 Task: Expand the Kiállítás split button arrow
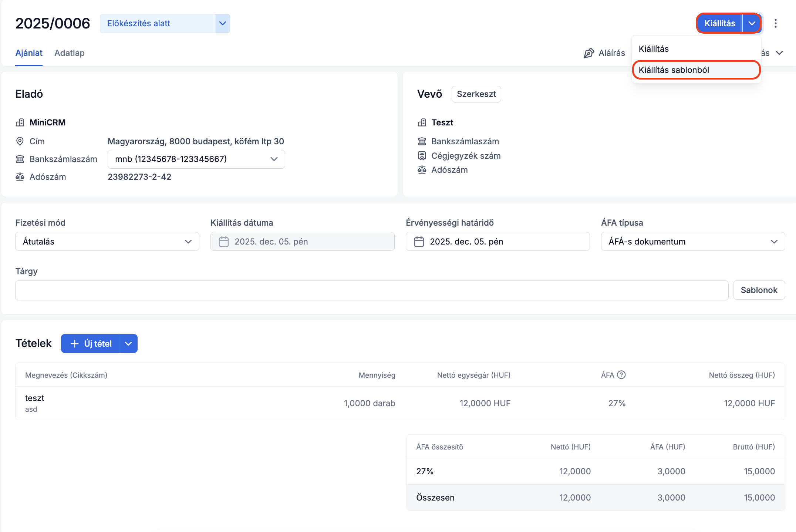coord(752,23)
